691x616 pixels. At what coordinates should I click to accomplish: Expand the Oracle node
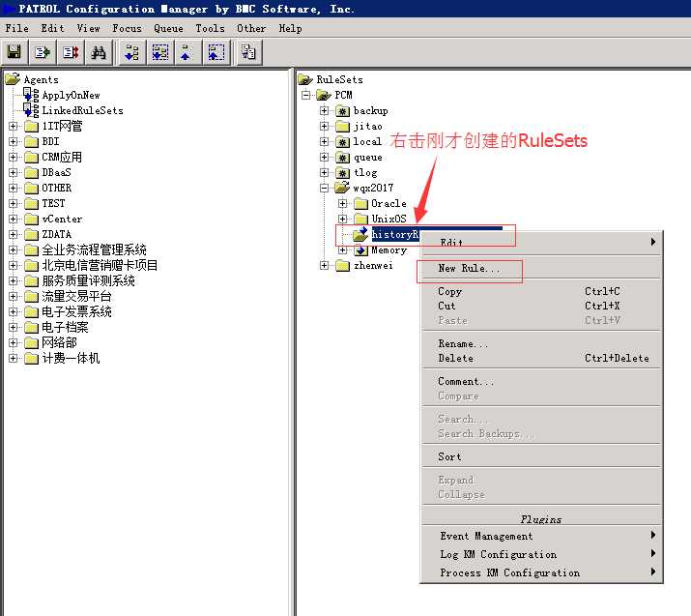[342, 203]
